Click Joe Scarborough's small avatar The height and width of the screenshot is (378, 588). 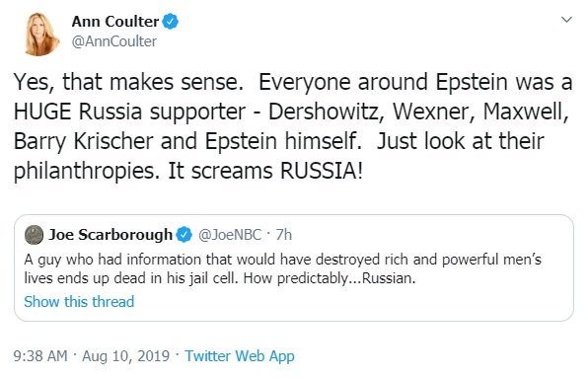35,235
